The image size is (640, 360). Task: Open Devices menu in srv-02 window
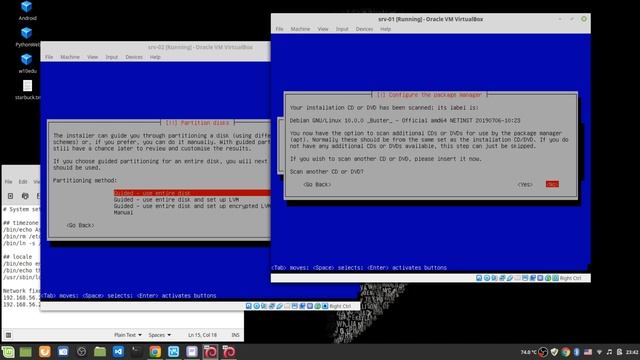tap(134, 57)
